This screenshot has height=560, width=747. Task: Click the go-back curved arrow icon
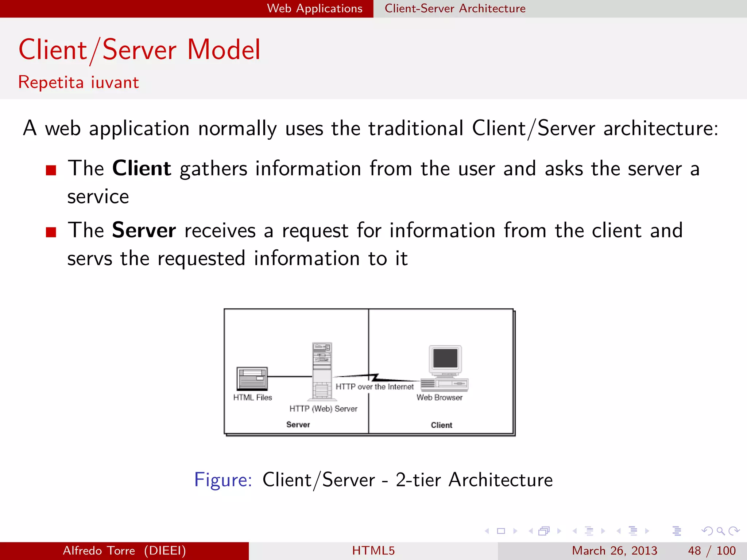707,531
